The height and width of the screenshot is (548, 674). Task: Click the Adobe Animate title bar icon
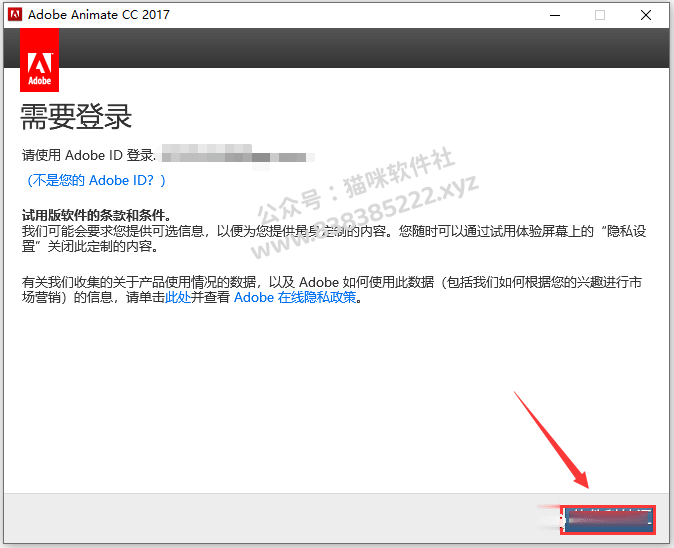tap(15, 15)
